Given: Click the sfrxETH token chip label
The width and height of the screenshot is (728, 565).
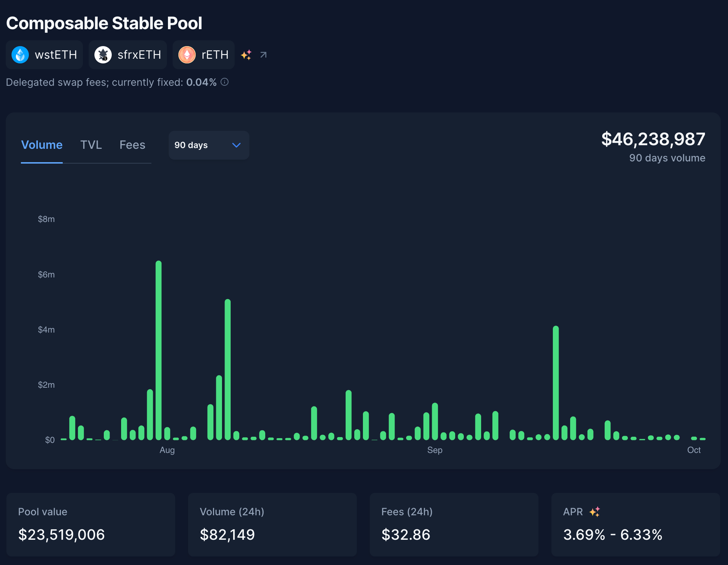Looking at the screenshot, I should [139, 55].
